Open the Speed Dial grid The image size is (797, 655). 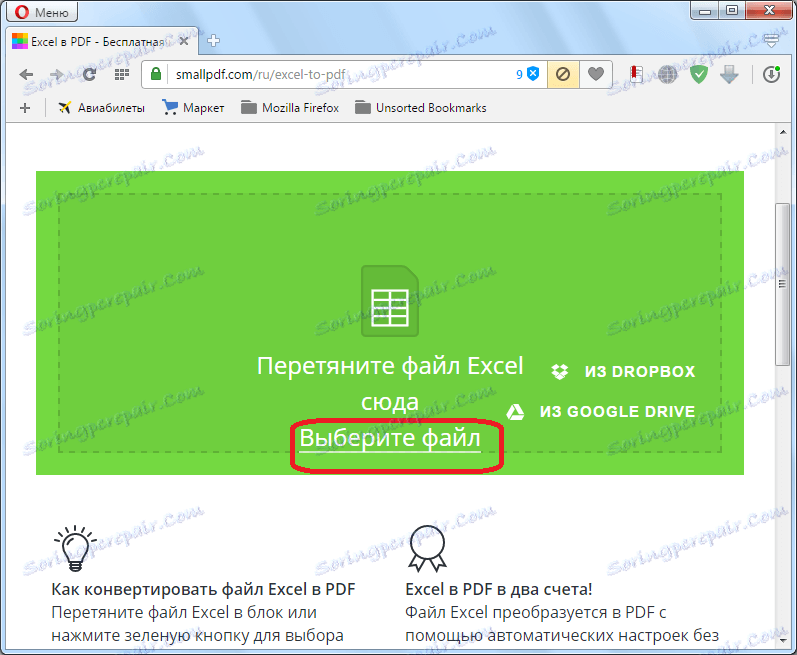coord(121,75)
